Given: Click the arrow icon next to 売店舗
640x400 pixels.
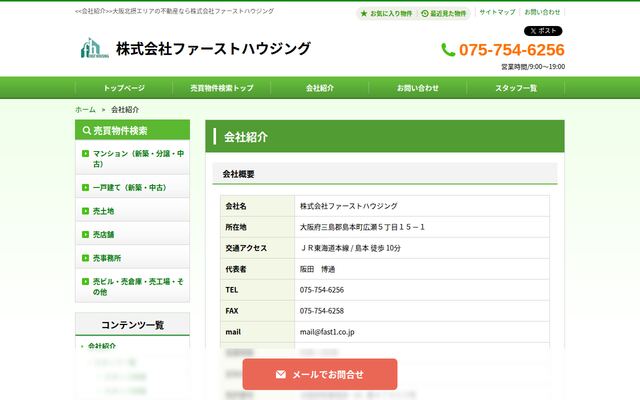Looking at the screenshot, I should click(x=85, y=234).
